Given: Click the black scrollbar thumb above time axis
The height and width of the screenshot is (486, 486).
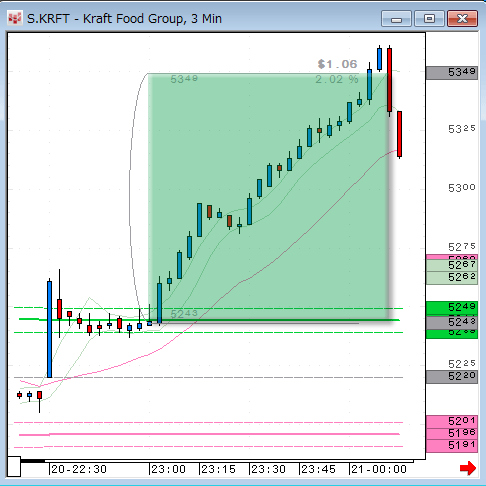Looking at the screenshot, I should tap(33, 461).
